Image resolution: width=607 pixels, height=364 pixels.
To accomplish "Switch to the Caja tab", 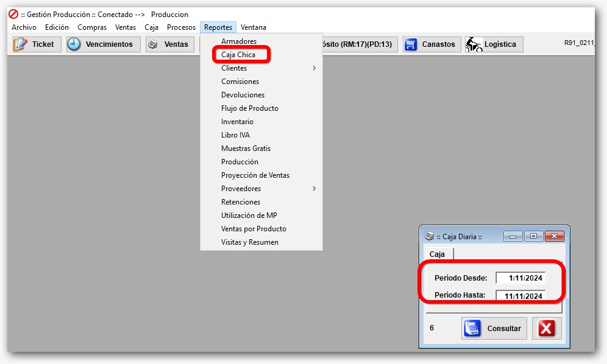I will coord(437,254).
